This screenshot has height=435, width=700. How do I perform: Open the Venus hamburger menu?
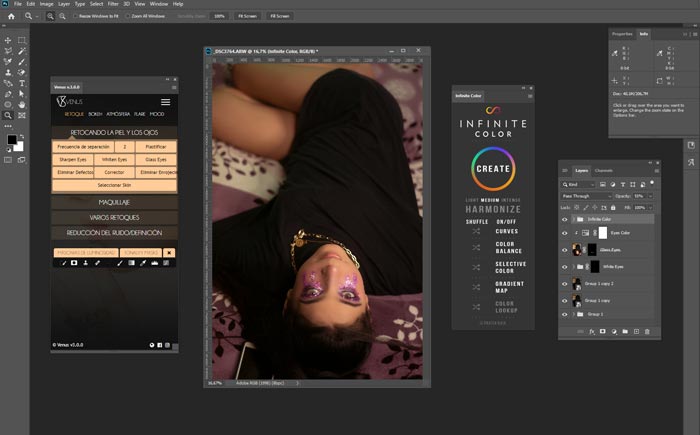166,102
